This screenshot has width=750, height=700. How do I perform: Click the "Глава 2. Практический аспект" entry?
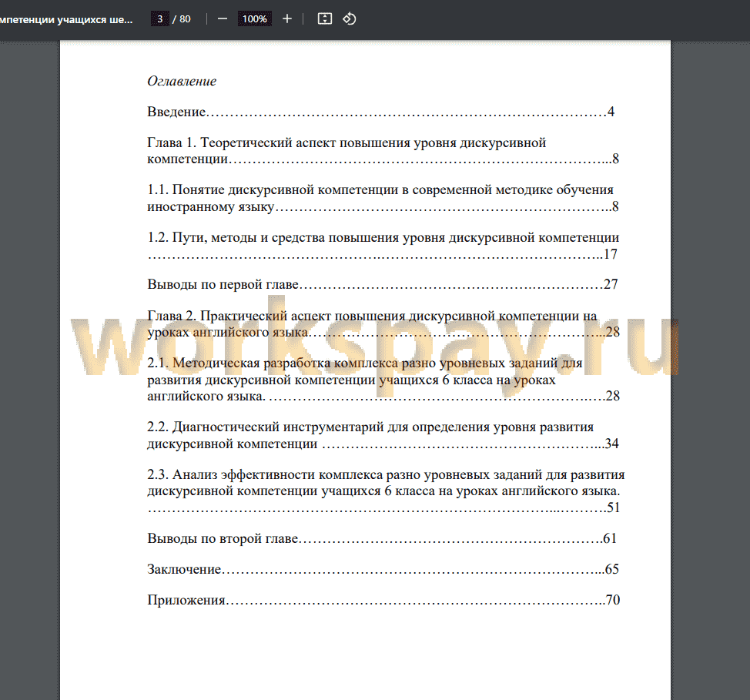383,324
